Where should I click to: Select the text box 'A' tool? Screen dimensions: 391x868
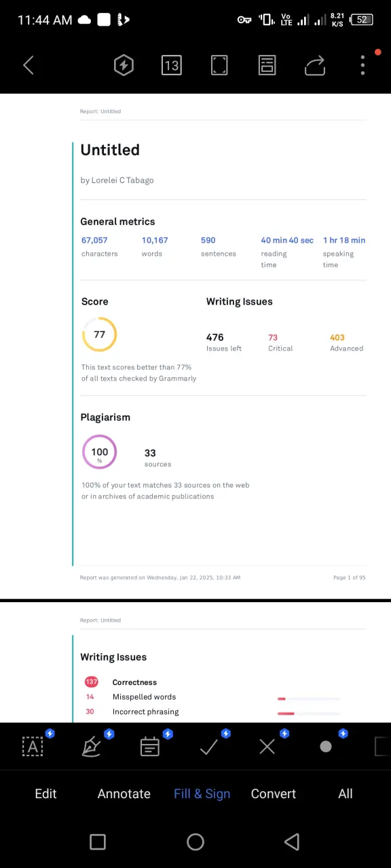(x=33, y=747)
